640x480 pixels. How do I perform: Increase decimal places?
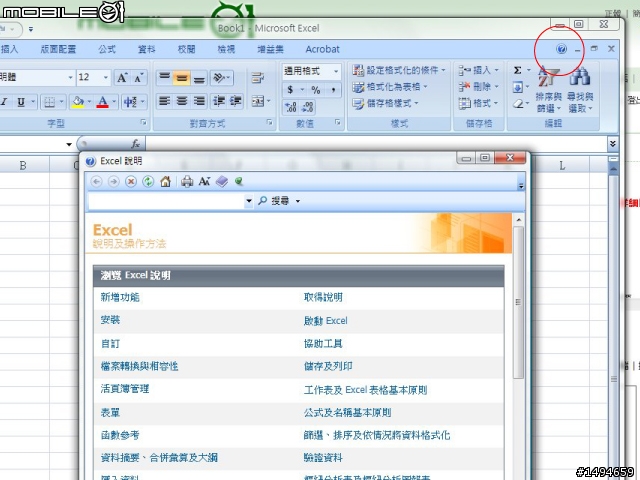click(291, 107)
